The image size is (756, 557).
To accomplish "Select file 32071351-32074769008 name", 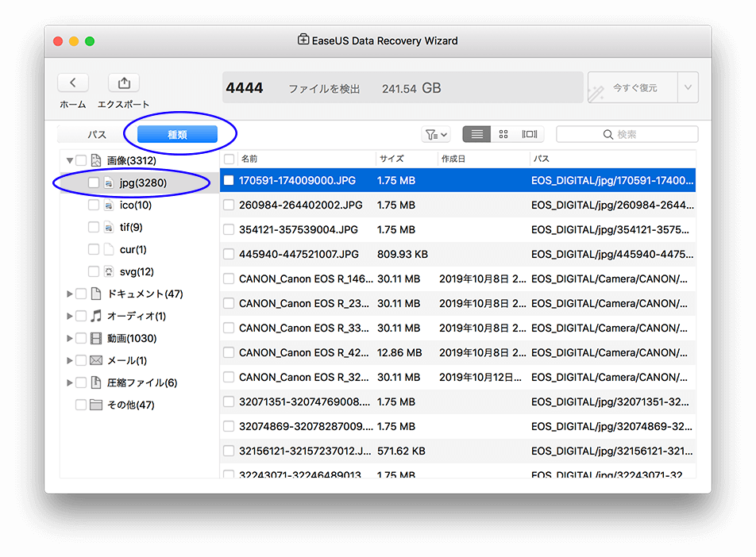I will pyautogui.click(x=307, y=401).
